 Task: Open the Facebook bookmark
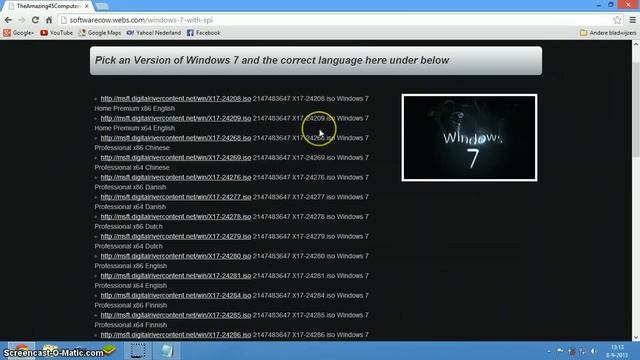point(203,33)
